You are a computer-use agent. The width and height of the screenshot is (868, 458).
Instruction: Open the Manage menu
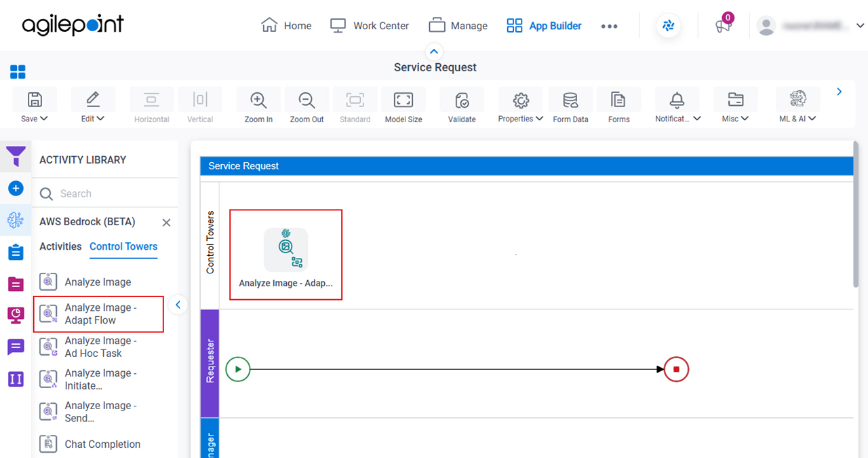coord(458,26)
